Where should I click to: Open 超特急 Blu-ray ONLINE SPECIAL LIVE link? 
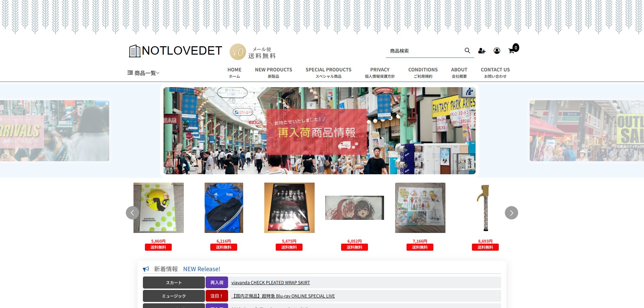[x=283, y=296]
